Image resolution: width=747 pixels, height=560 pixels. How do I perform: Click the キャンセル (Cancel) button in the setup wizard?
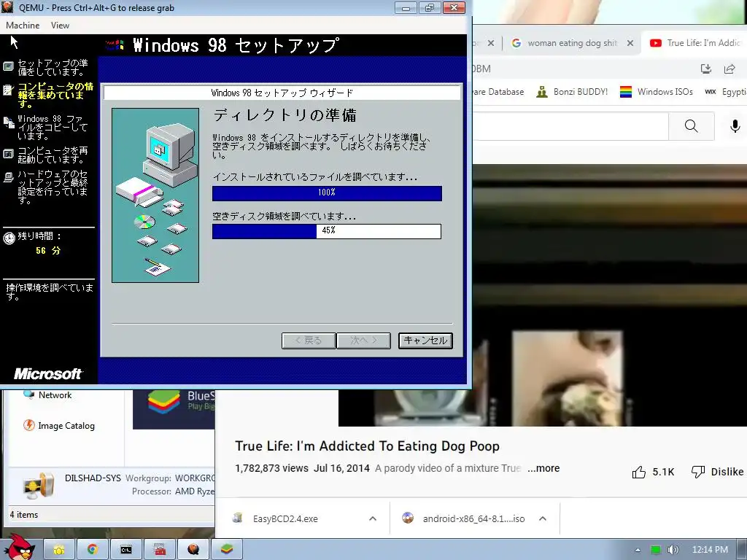[425, 341]
